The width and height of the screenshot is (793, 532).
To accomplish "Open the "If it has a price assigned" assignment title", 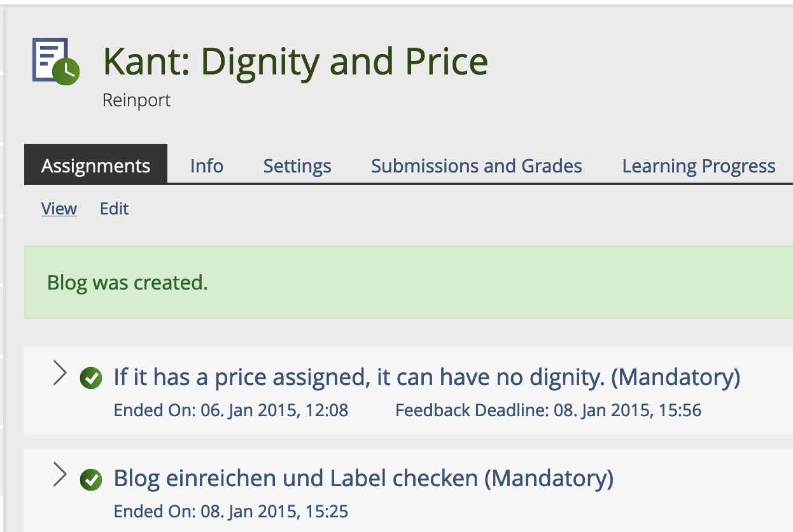I will (x=426, y=377).
